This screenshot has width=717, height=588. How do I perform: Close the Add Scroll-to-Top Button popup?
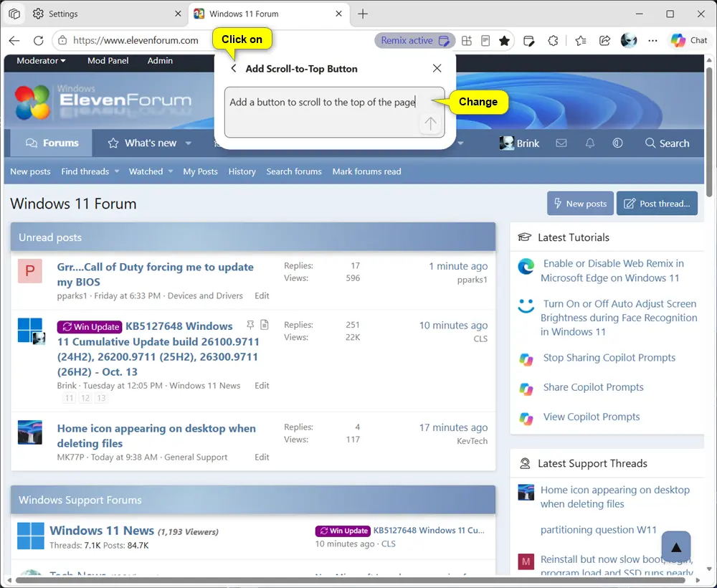437,69
